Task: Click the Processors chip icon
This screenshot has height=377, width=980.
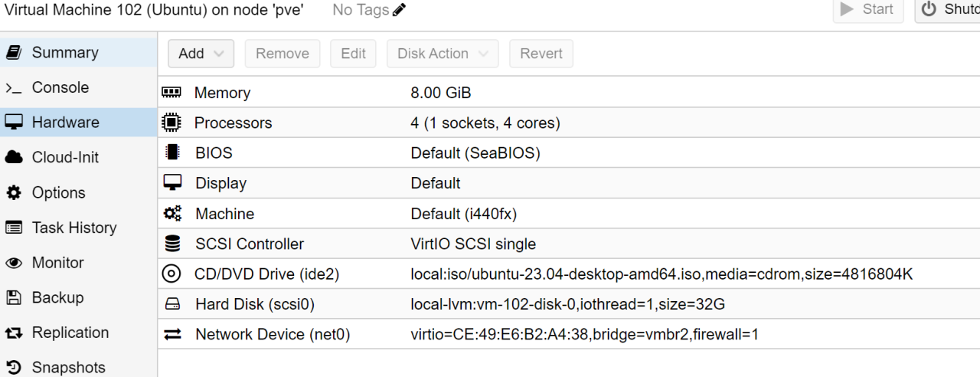Action: pyautogui.click(x=172, y=123)
